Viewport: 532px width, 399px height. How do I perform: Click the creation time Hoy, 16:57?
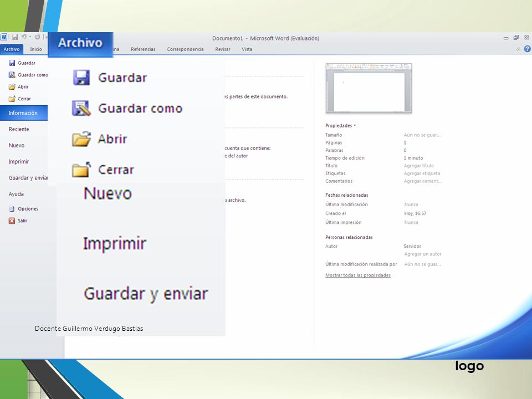(x=415, y=213)
